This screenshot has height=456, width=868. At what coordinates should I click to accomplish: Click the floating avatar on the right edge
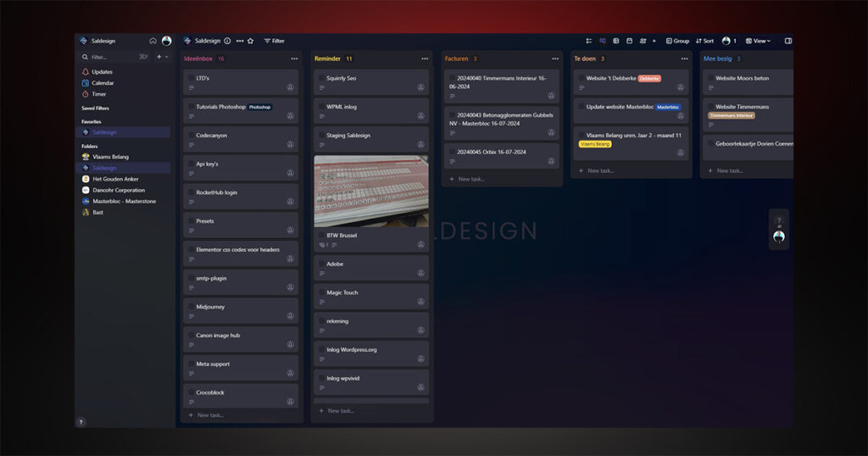(x=779, y=236)
